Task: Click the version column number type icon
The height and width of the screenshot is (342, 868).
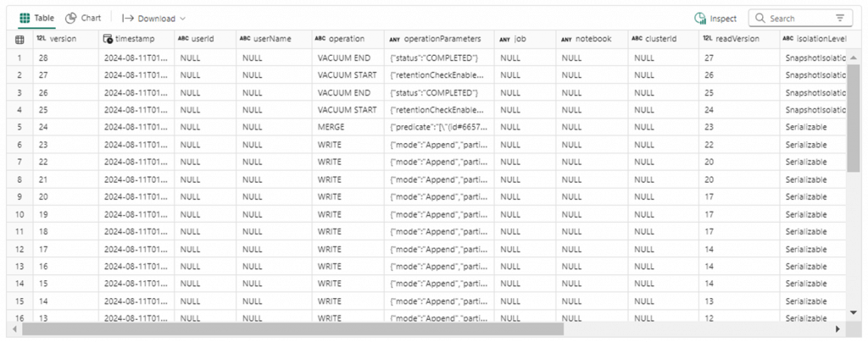Action: tap(42, 40)
